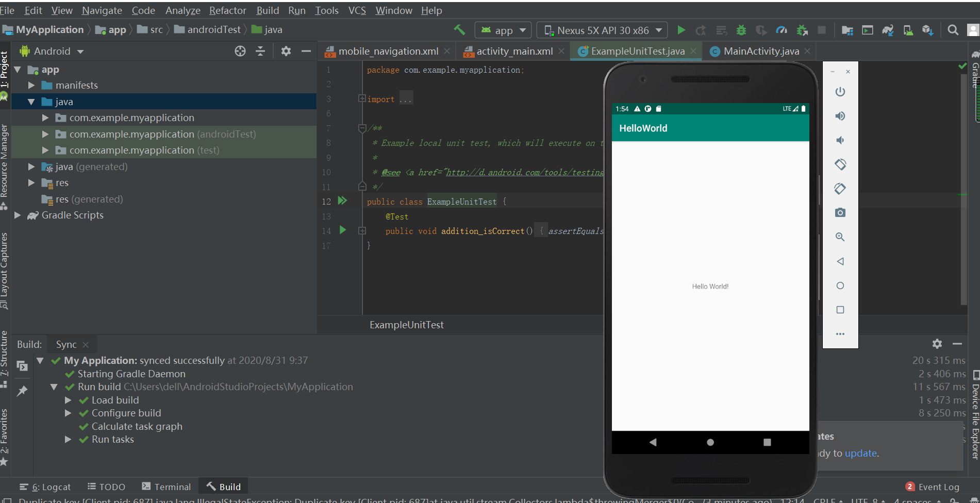Click the Debug app bug icon

click(x=741, y=30)
